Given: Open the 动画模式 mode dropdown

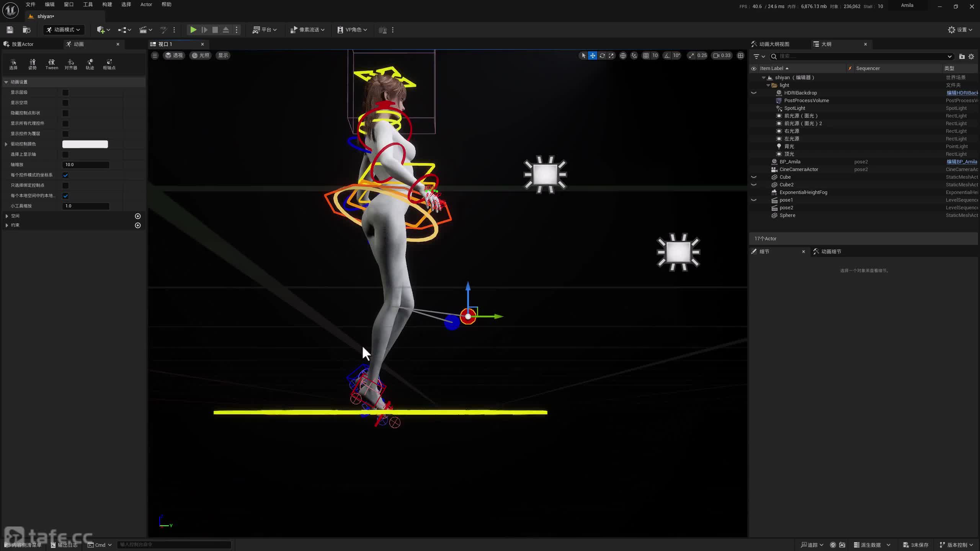Looking at the screenshot, I should [64, 30].
